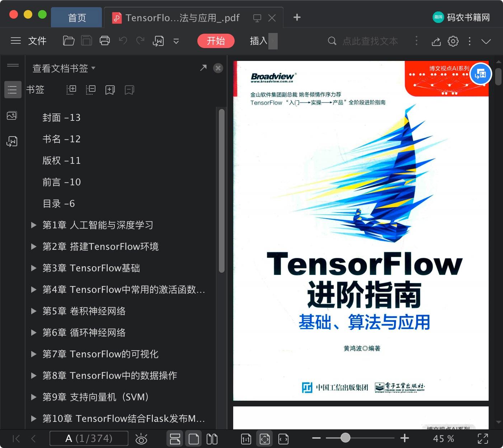Screen dimensions: 503x448
Task: Open the quick access toolbar dropdown arrow
Action: click(x=176, y=41)
